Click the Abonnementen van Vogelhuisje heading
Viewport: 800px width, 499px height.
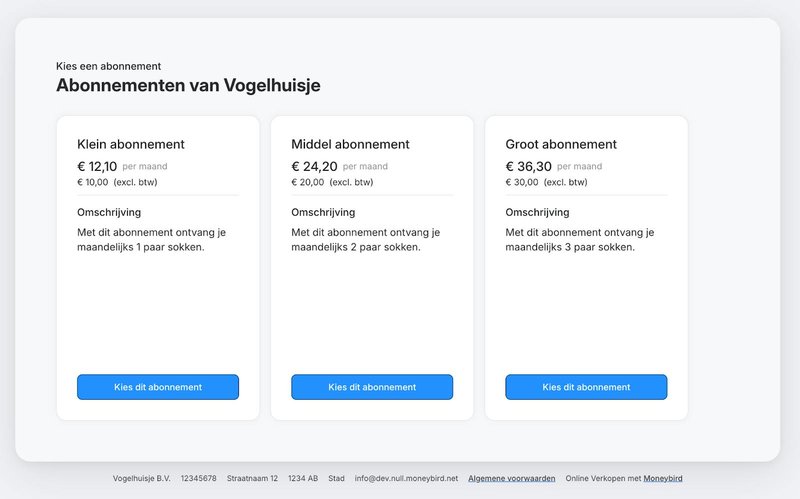tap(188, 85)
